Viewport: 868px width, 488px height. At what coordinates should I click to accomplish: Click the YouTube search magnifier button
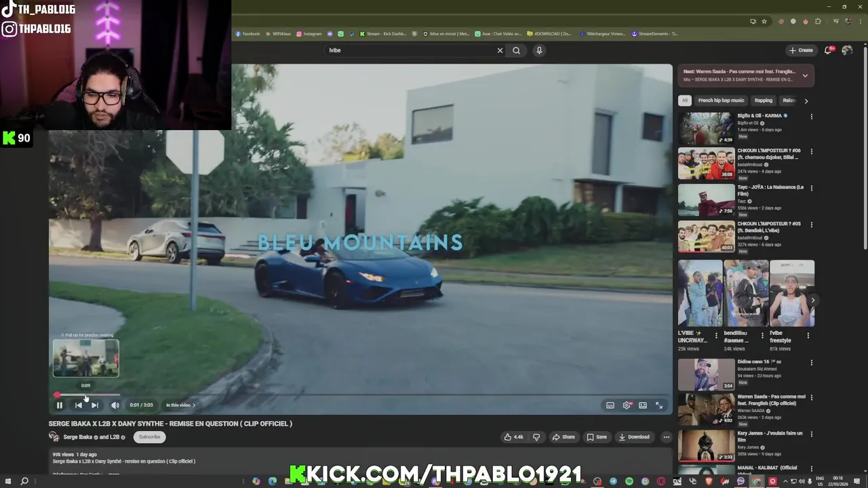coord(517,50)
